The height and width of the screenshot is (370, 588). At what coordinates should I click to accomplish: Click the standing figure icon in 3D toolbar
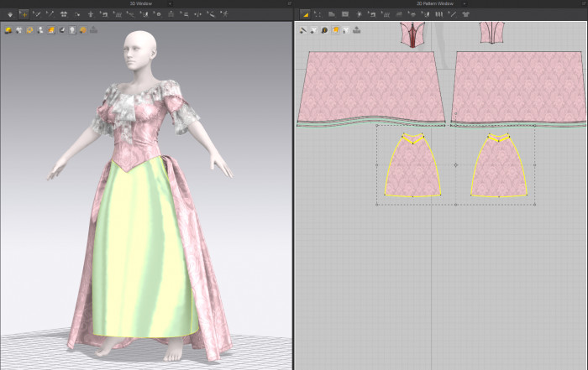[91, 14]
